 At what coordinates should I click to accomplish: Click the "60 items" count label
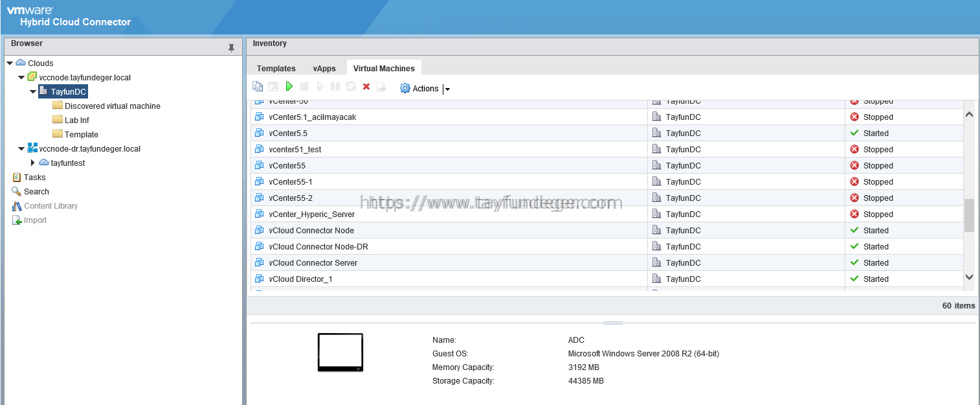[x=959, y=306]
